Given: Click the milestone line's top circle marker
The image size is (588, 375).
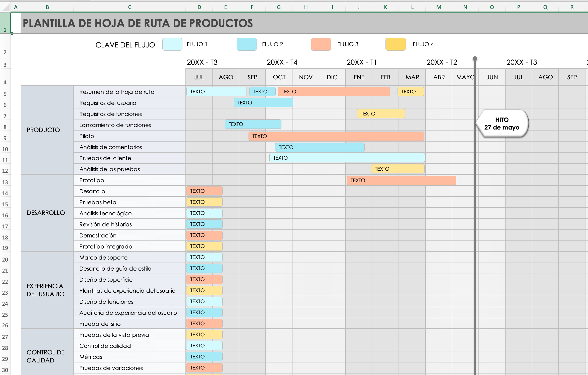Looking at the screenshot, I should [475, 58].
